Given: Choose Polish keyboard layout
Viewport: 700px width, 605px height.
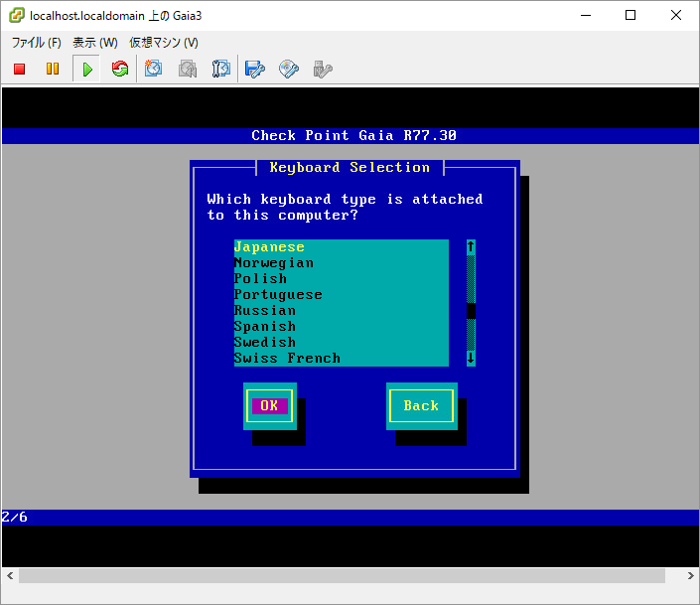Looking at the screenshot, I should (x=342, y=279).
